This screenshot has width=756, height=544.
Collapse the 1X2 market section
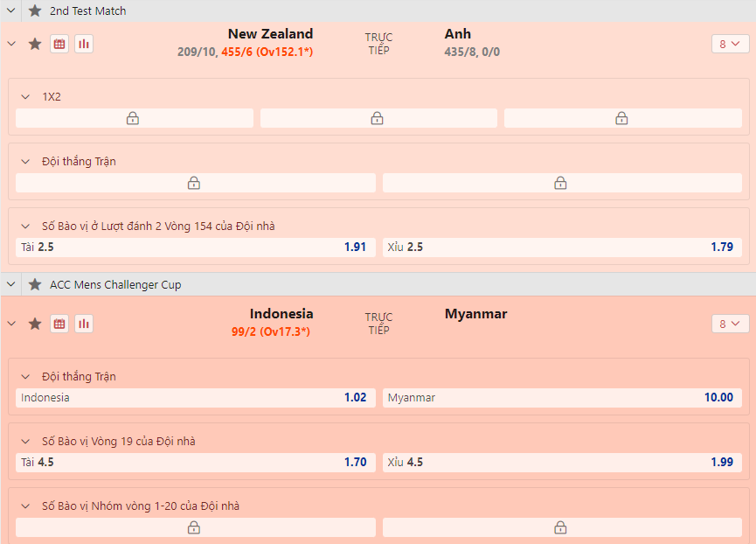point(25,96)
